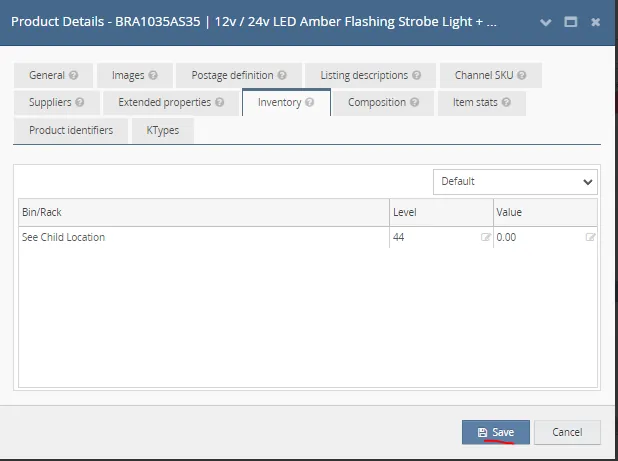Viewport: 618px width, 461px height.
Task: Click the help icon beside Composition tab
Action: click(414, 102)
